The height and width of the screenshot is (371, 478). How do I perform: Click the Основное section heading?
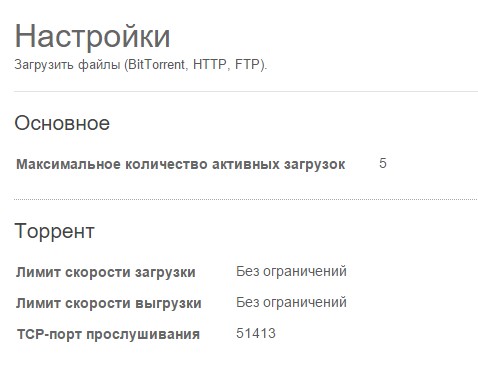62,123
